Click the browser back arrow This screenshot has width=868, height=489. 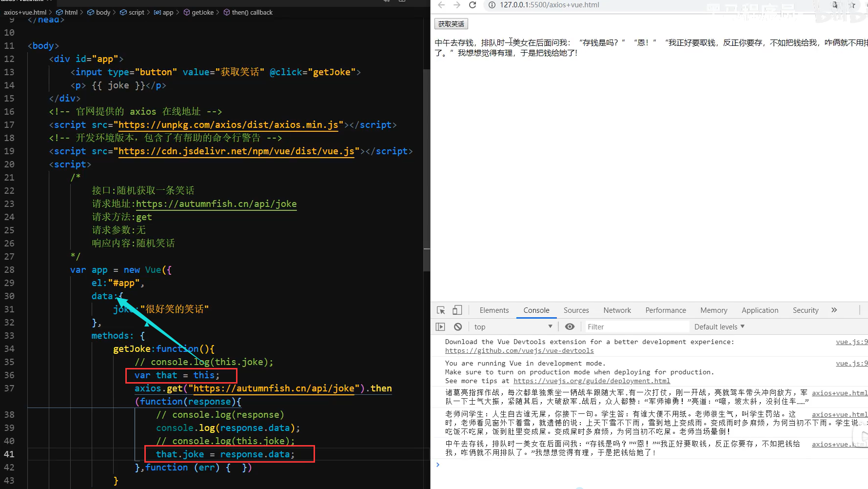click(441, 5)
